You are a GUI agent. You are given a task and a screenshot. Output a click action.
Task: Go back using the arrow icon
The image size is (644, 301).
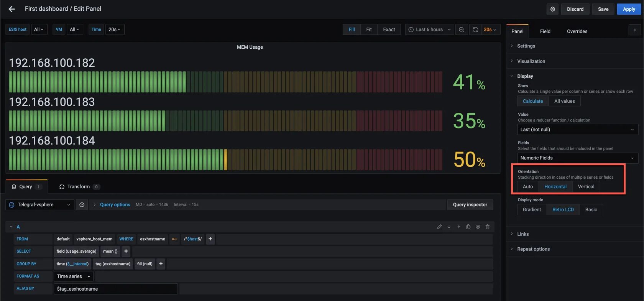click(x=12, y=9)
